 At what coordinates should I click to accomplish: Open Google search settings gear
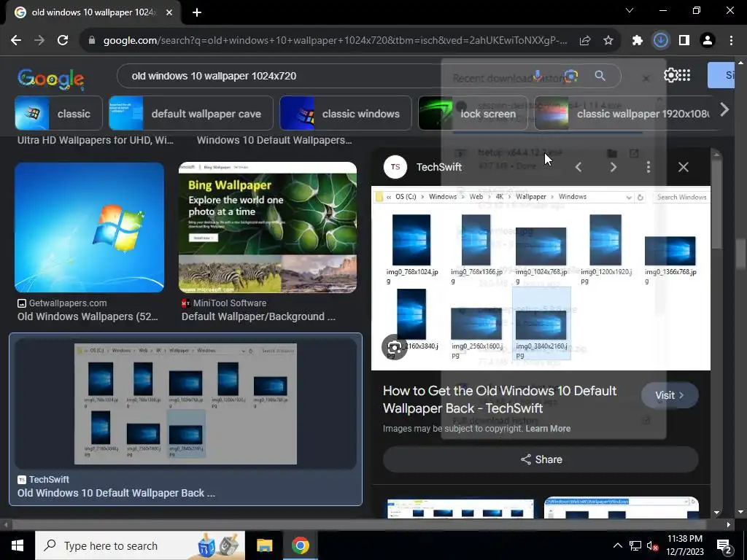pyautogui.click(x=671, y=75)
